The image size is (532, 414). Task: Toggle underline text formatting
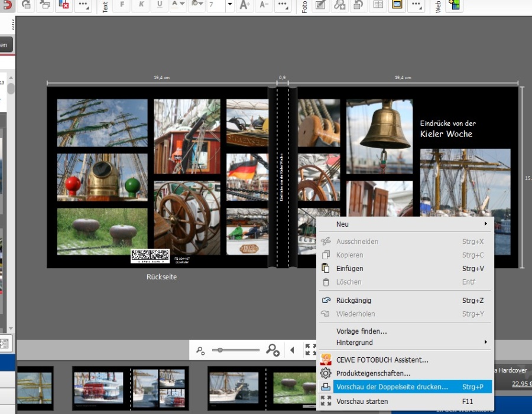pyautogui.click(x=160, y=5)
